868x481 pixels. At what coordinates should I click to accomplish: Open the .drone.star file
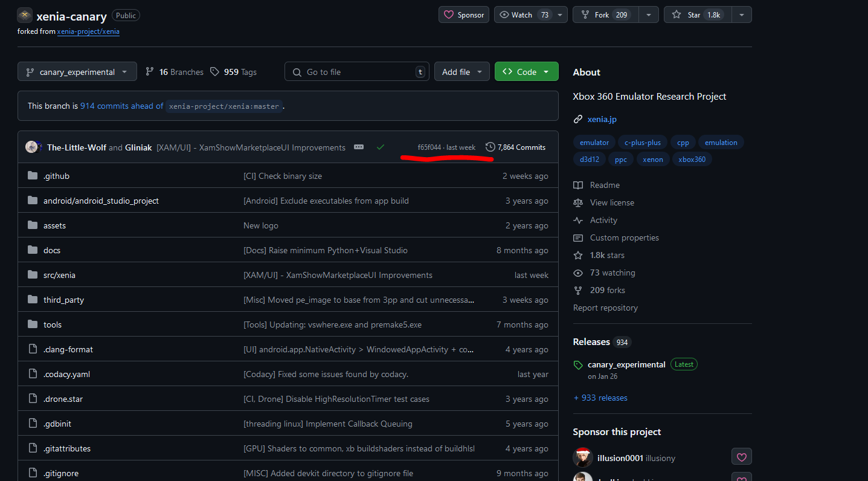click(63, 399)
